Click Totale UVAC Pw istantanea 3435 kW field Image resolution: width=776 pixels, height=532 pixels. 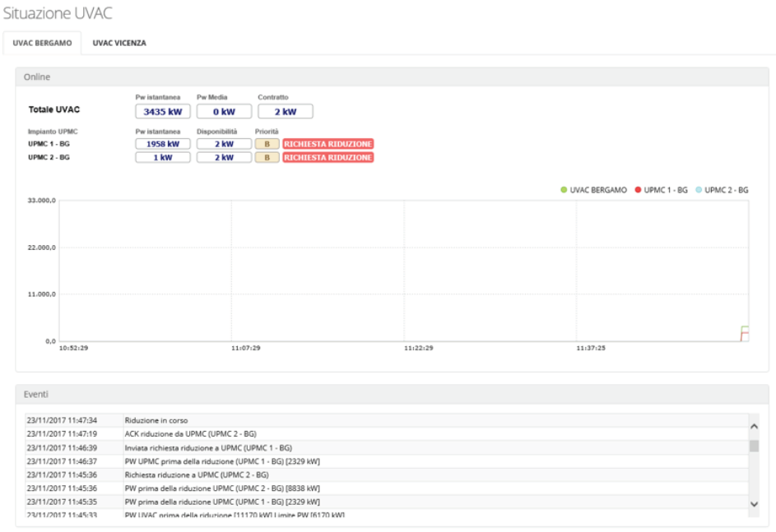pos(163,112)
